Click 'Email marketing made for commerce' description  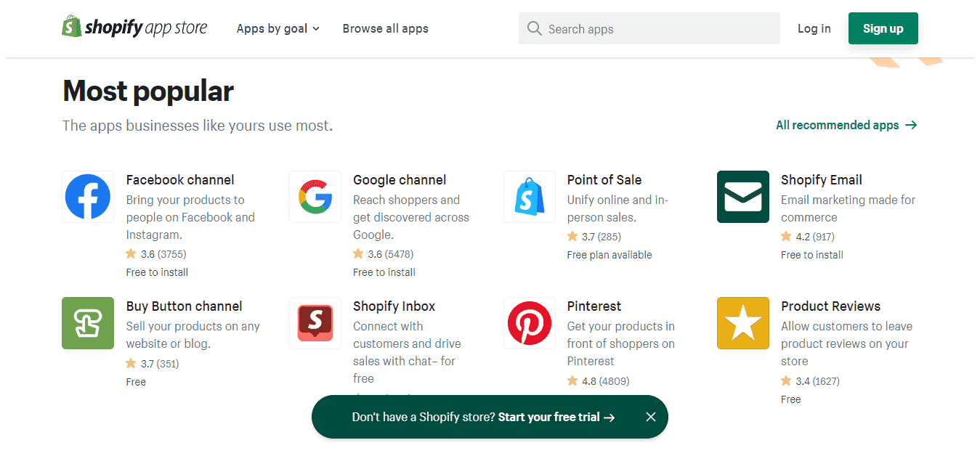848,208
